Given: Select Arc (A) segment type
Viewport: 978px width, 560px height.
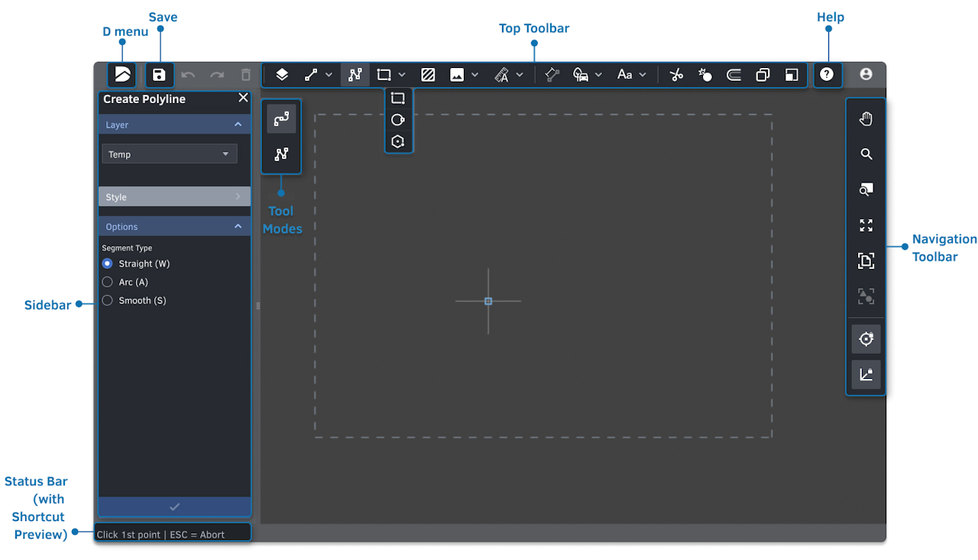Looking at the screenshot, I should (x=108, y=282).
